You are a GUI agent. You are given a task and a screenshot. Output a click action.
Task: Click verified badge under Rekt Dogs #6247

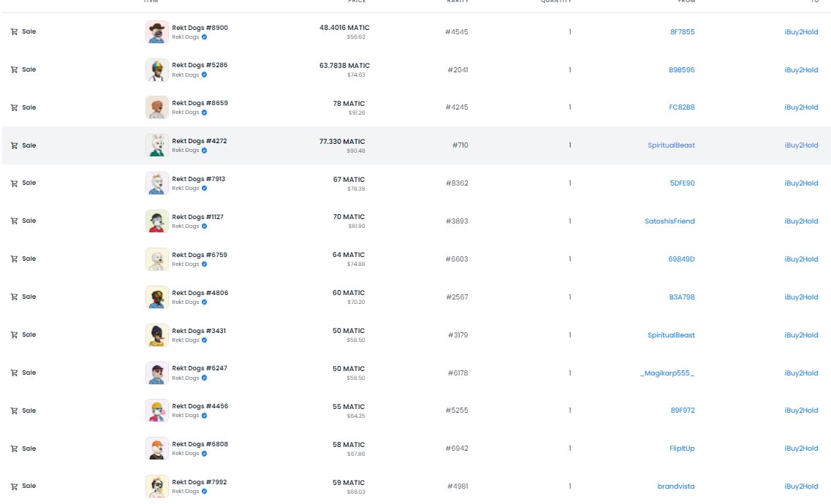coord(204,378)
